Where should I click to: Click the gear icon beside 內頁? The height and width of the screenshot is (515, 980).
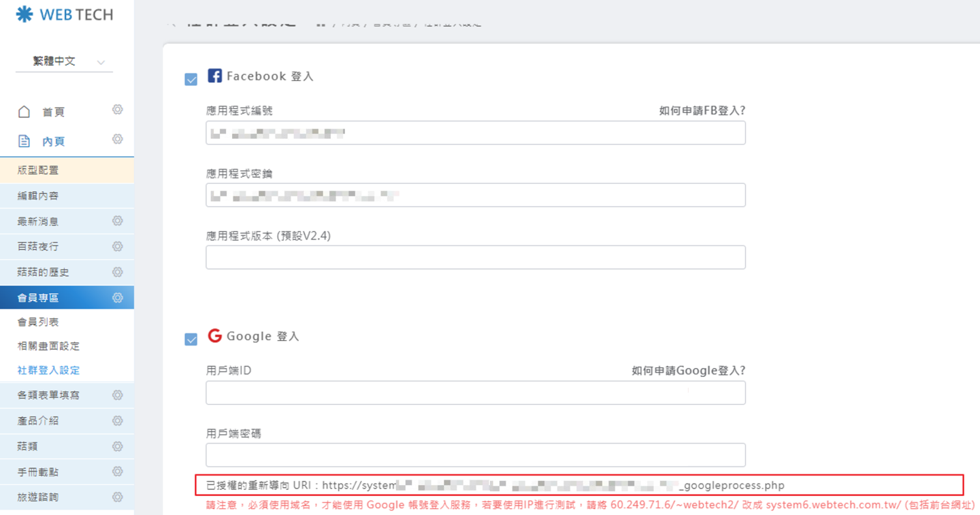[x=117, y=139]
